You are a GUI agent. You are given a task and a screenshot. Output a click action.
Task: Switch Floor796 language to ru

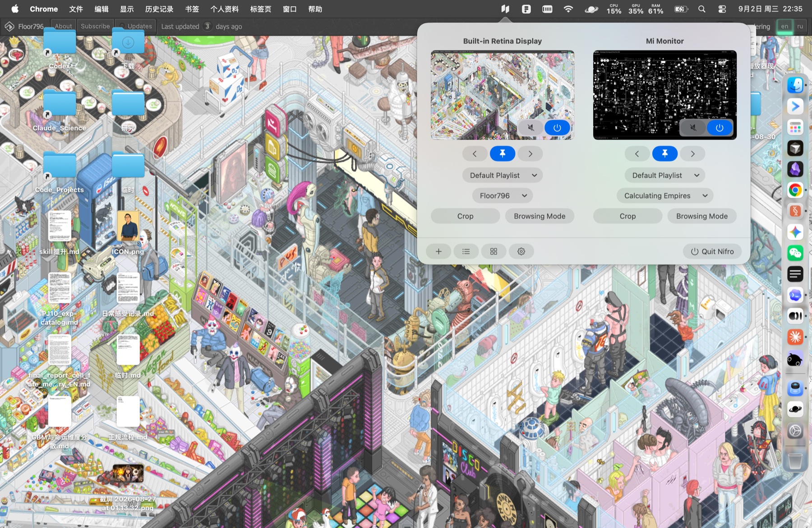(800, 26)
